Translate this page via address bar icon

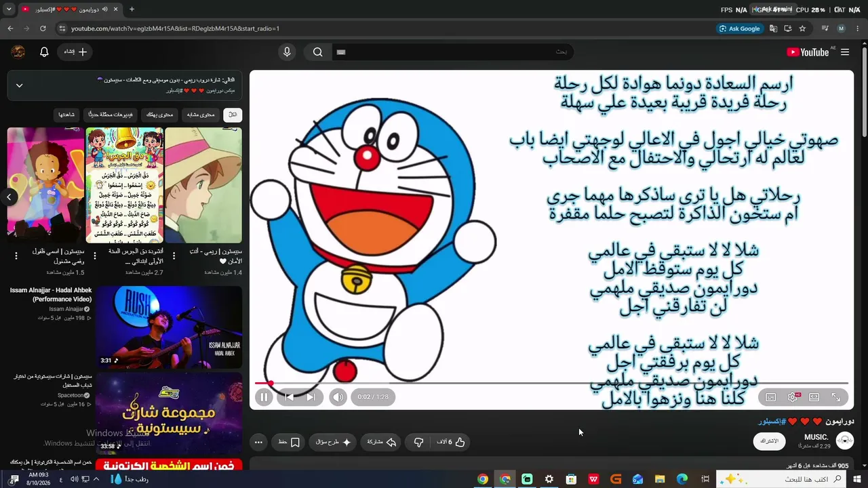coord(773,28)
